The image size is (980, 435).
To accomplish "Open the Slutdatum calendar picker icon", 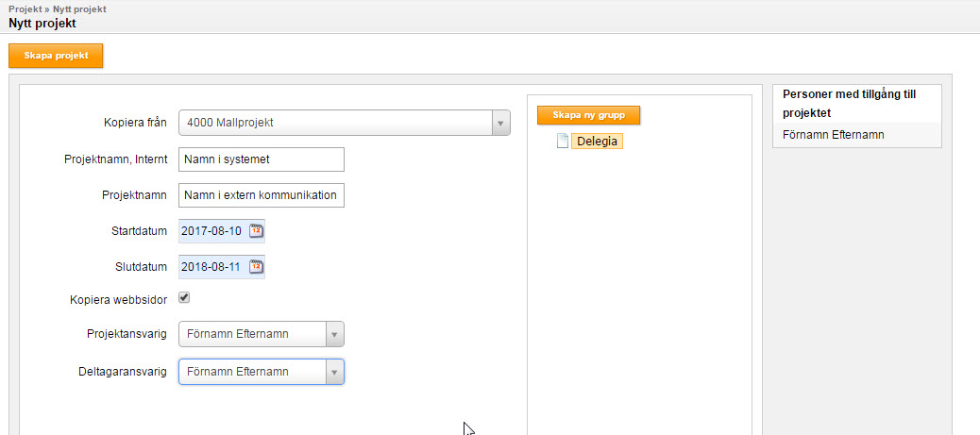I will [256, 267].
